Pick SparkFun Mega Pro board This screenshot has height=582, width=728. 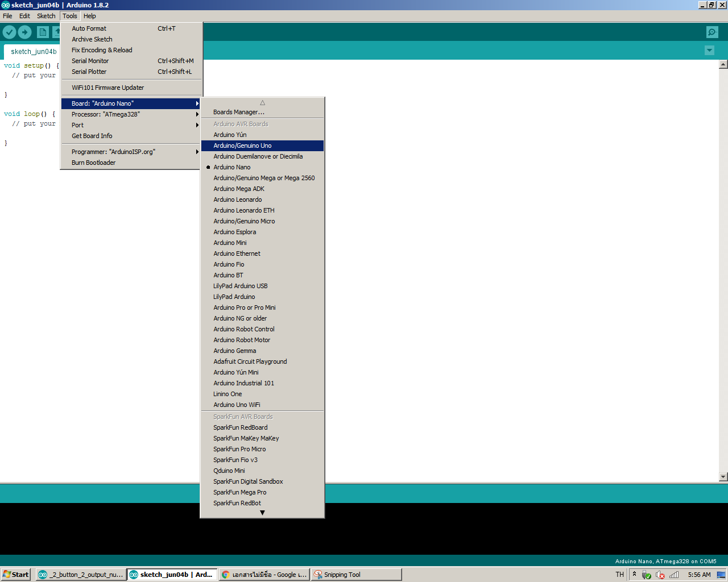click(x=262, y=492)
